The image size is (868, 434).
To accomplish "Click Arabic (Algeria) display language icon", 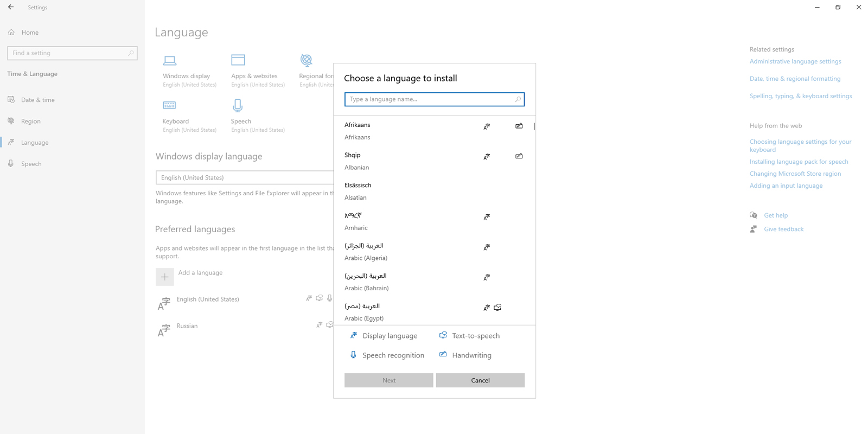I will coord(487,247).
